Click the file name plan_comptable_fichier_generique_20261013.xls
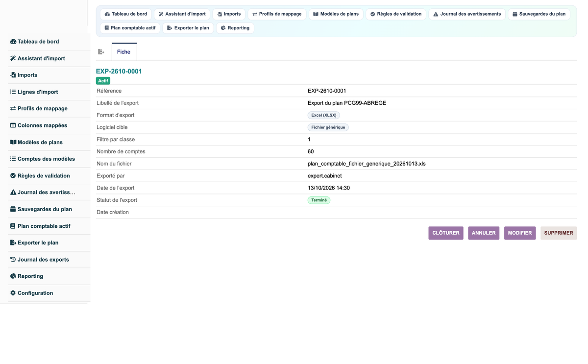This screenshot has height=364, width=588. [x=367, y=164]
